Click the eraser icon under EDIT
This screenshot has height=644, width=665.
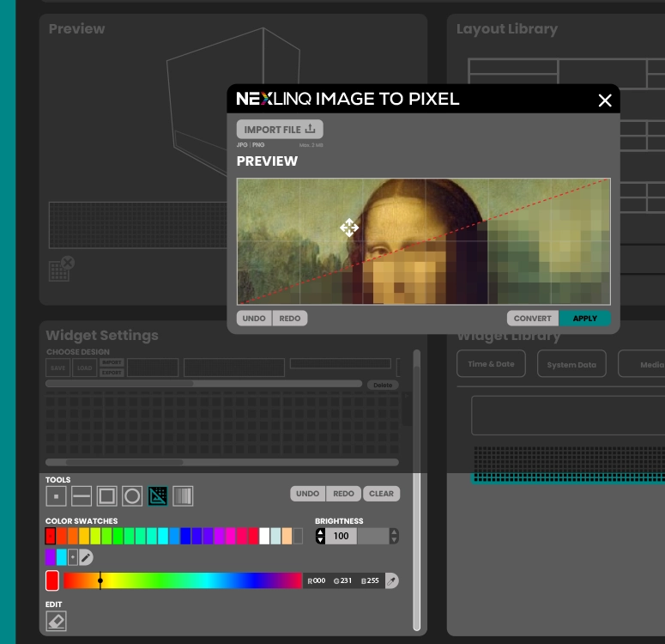[x=56, y=621]
